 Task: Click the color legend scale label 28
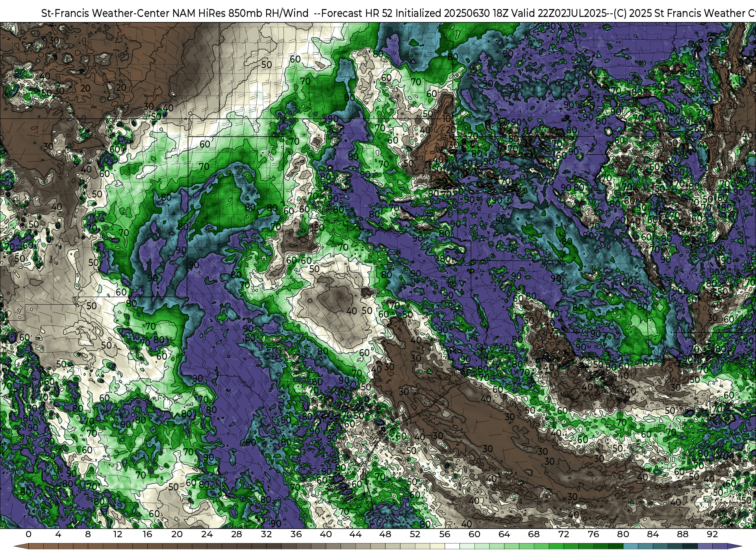coord(237,534)
